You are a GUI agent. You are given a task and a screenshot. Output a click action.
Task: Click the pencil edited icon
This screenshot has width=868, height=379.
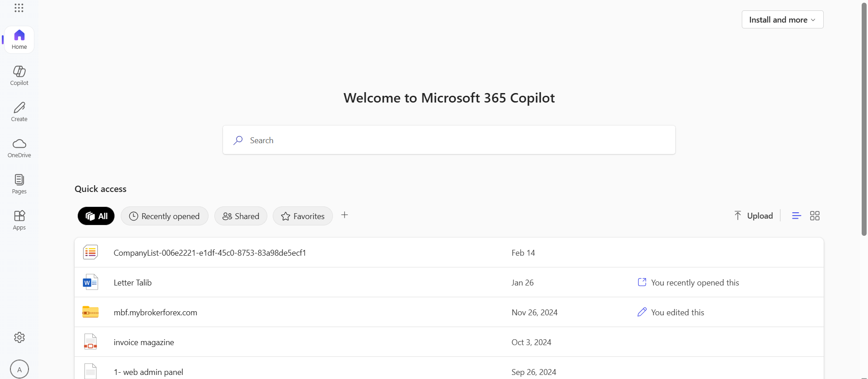(x=642, y=312)
